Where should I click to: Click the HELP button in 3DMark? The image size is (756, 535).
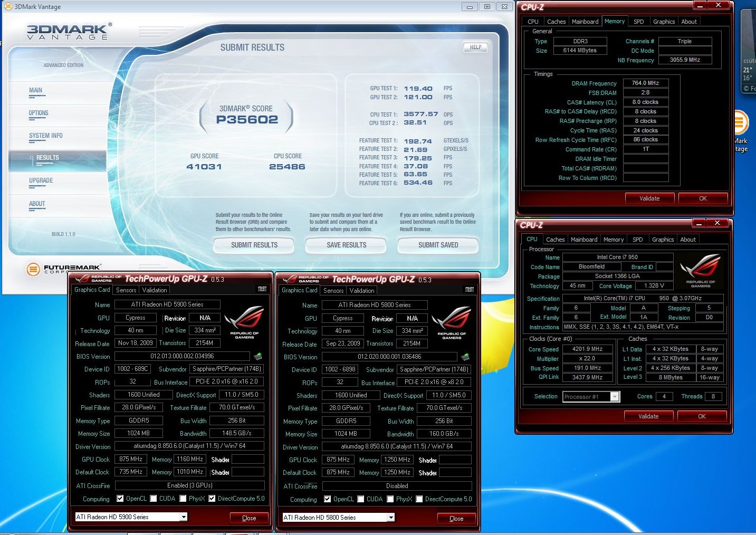(x=475, y=47)
